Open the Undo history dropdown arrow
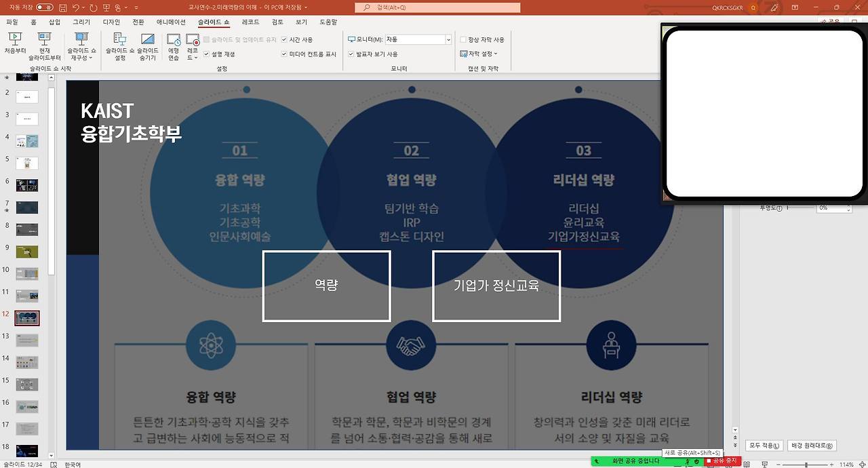The image size is (868, 468). (83, 8)
